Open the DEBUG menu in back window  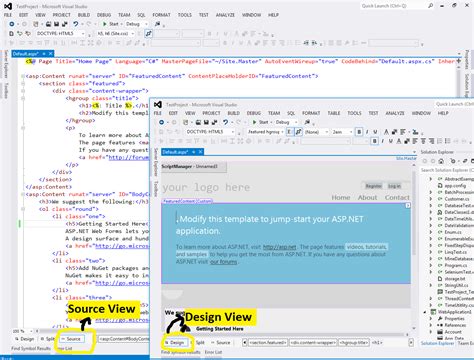(x=104, y=15)
